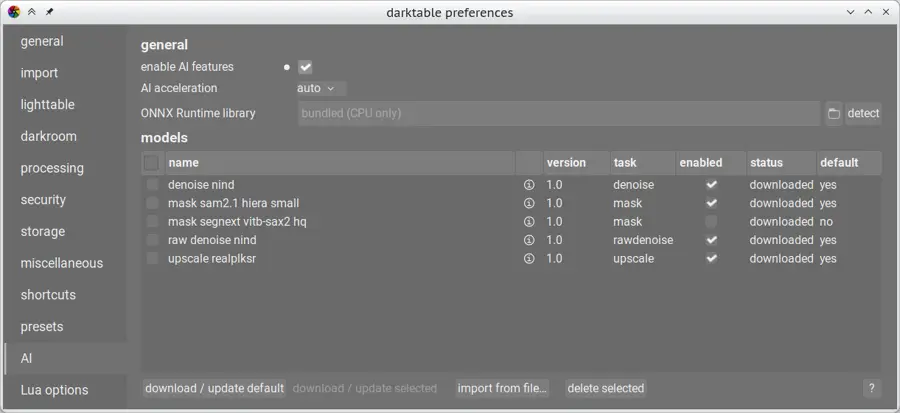Click the 'no' default value cell
Image resolution: width=900 pixels, height=413 pixels.
[x=826, y=221]
